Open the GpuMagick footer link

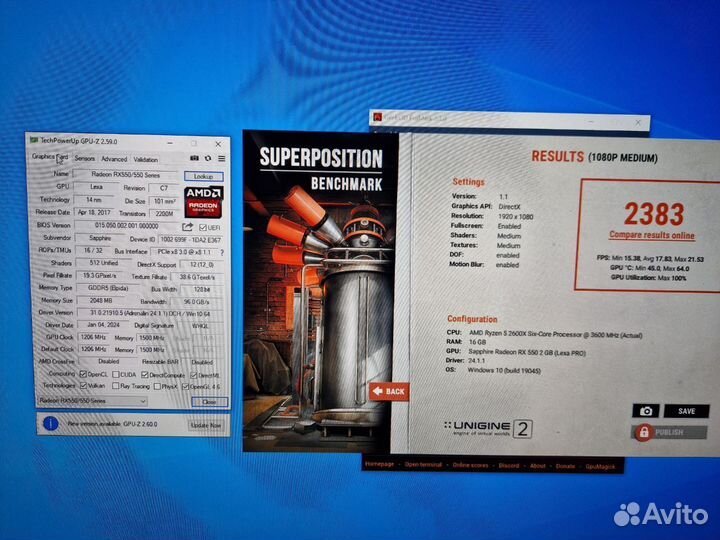600,467
